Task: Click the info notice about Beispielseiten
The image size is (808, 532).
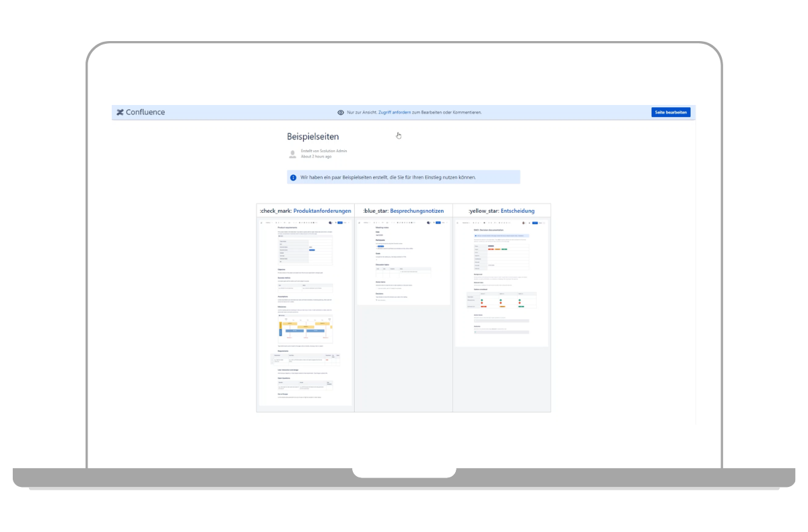Action: click(403, 178)
